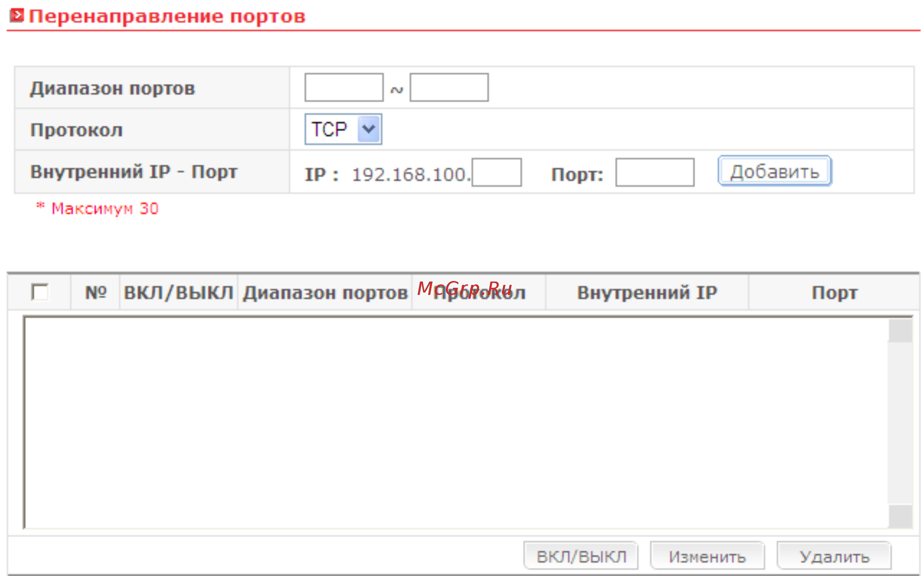Click the Внутренний IP column header

point(647,292)
